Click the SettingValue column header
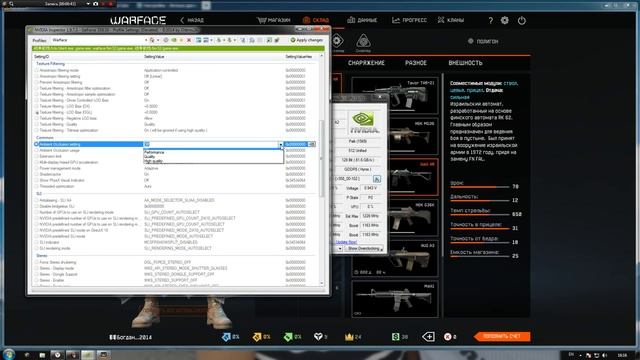This screenshot has width=640, height=360. click(x=213, y=57)
